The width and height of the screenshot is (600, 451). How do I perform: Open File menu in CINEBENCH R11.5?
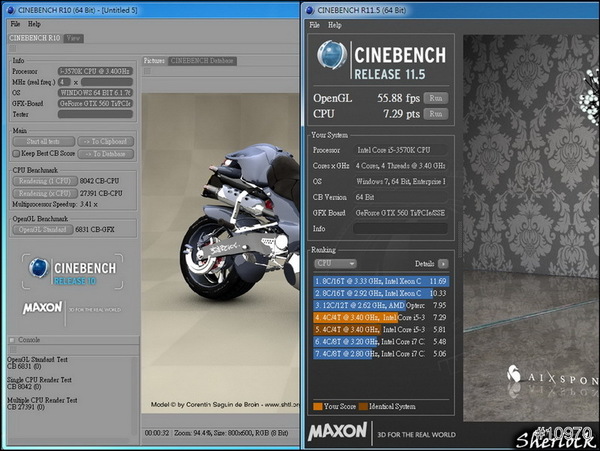(x=314, y=23)
